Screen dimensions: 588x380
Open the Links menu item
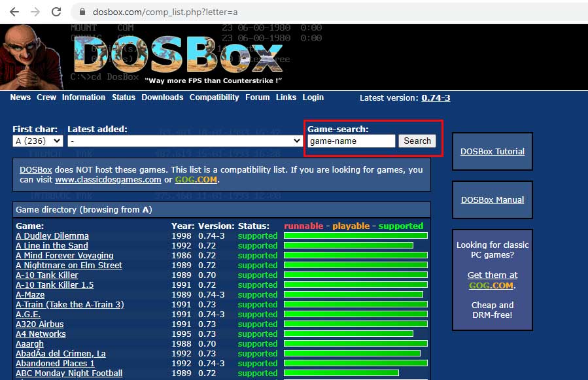coord(286,97)
